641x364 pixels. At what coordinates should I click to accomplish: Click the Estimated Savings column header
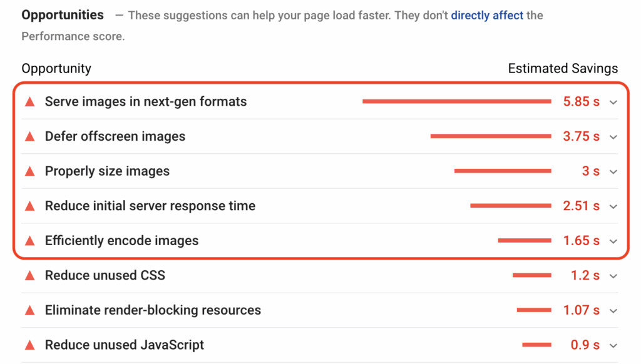[x=563, y=69]
